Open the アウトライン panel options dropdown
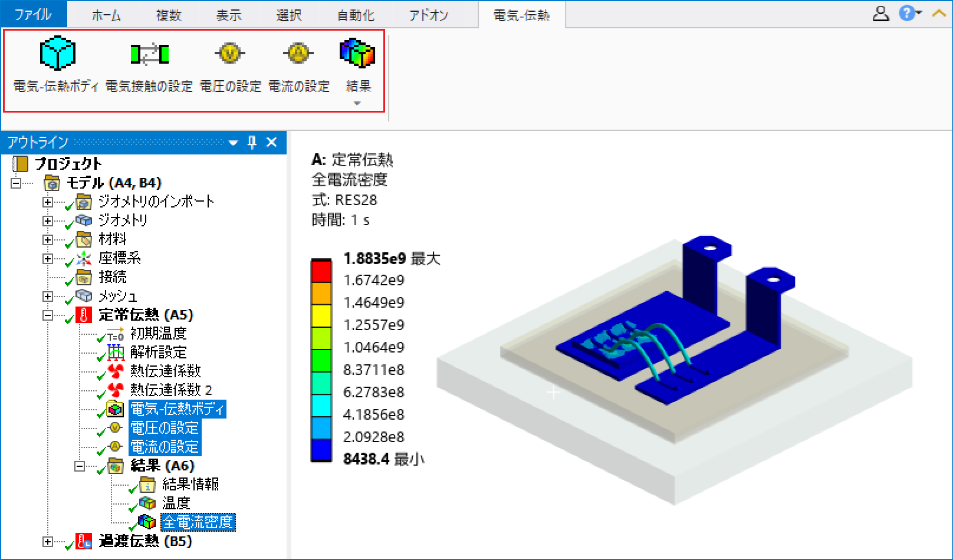 pyautogui.click(x=233, y=143)
